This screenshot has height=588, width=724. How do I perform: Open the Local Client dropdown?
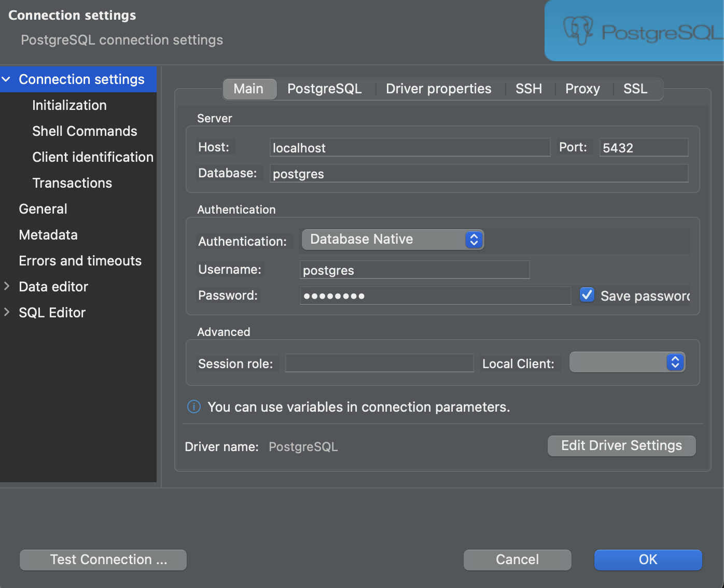[x=627, y=362]
